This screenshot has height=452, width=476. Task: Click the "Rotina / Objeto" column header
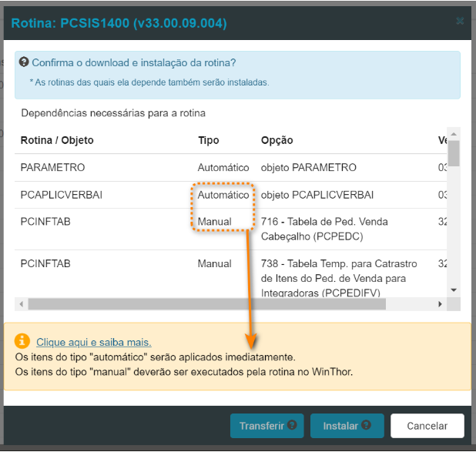tap(57, 140)
